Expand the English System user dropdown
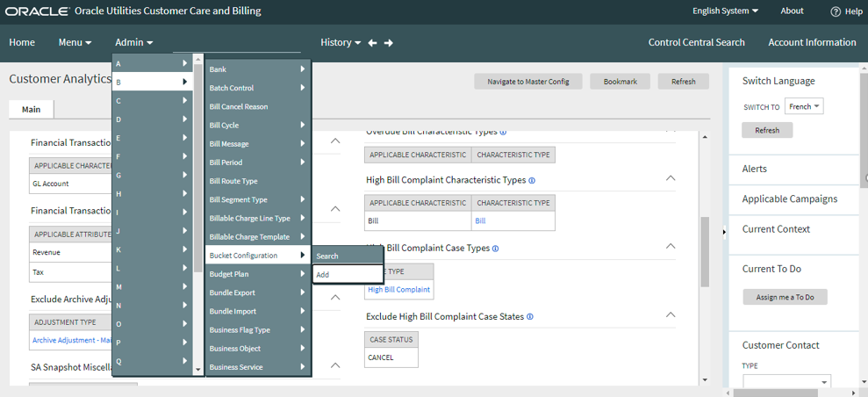 pos(725,11)
